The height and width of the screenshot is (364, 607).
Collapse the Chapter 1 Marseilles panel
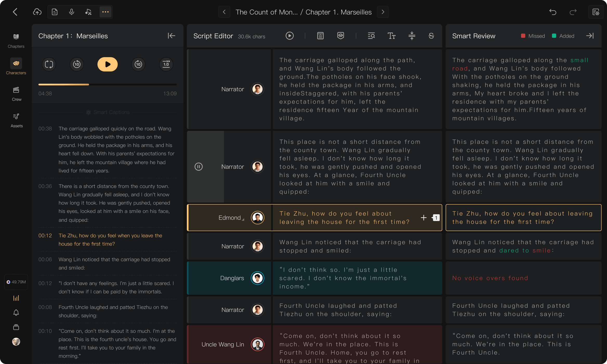[x=171, y=36]
